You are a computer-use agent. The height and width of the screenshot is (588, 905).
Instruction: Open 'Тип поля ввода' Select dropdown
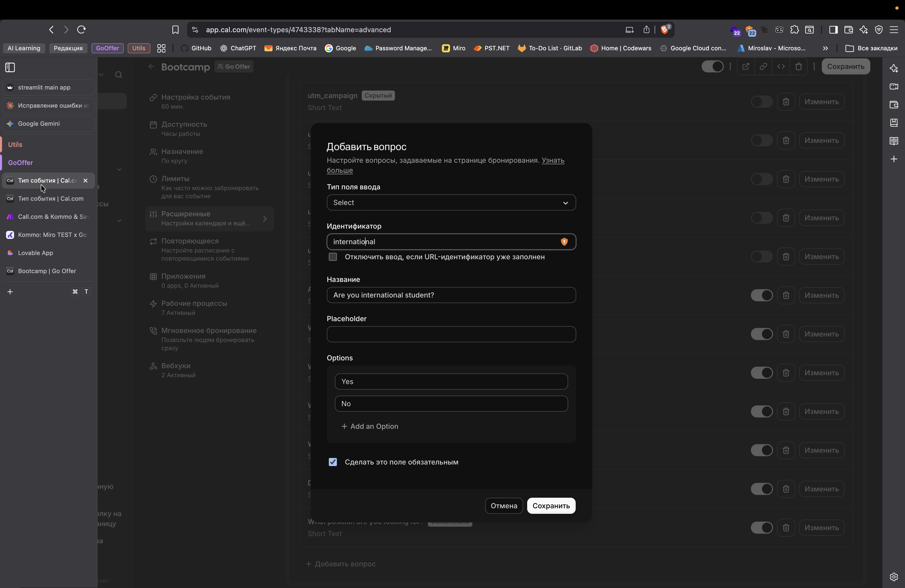click(x=451, y=203)
